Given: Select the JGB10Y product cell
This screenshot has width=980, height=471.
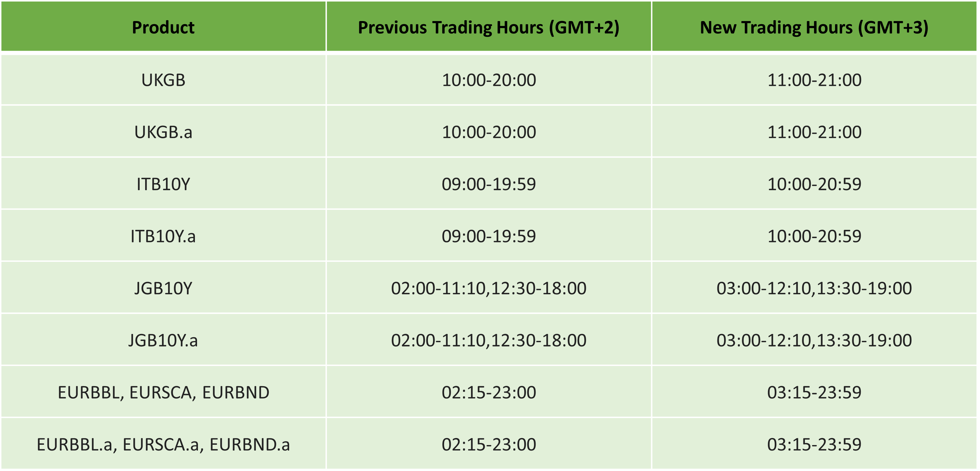Looking at the screenshot, I should point(163,288).
